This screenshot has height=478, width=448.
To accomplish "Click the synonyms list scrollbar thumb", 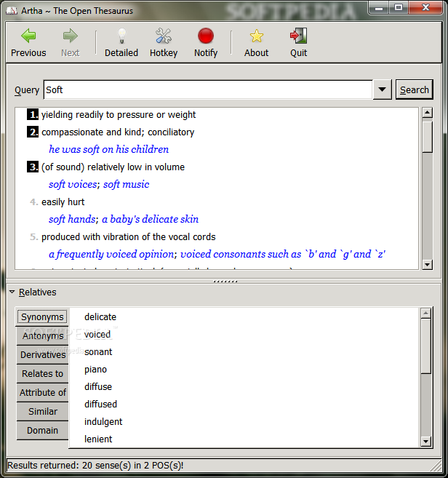I will coord(425,346).
